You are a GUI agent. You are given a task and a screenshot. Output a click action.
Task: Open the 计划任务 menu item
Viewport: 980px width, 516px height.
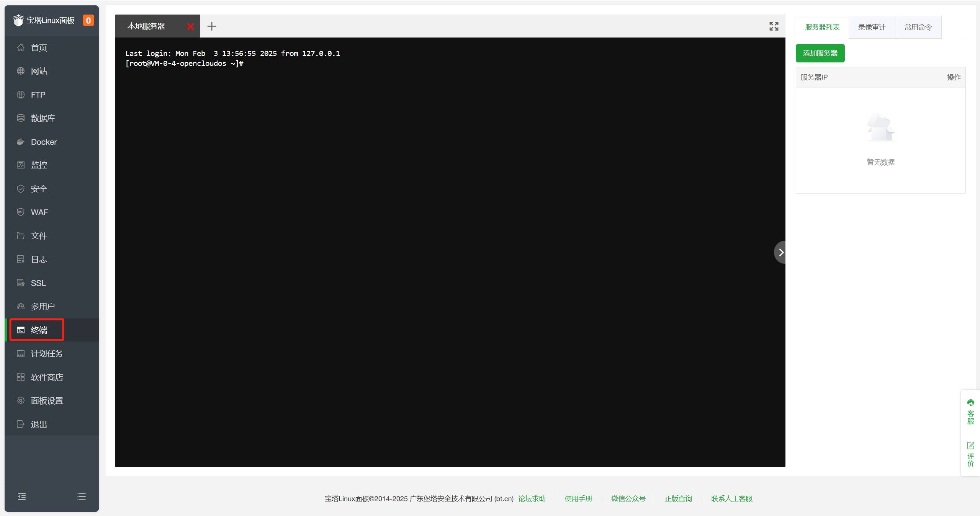(52, 353)
